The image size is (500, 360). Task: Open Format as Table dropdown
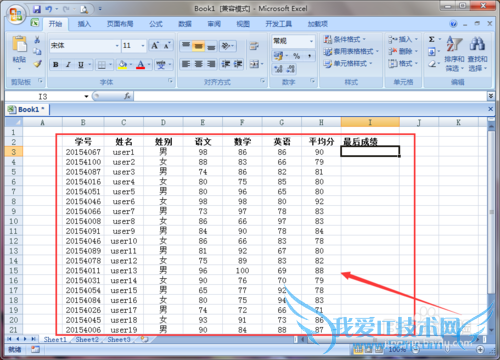click(351, 51)
